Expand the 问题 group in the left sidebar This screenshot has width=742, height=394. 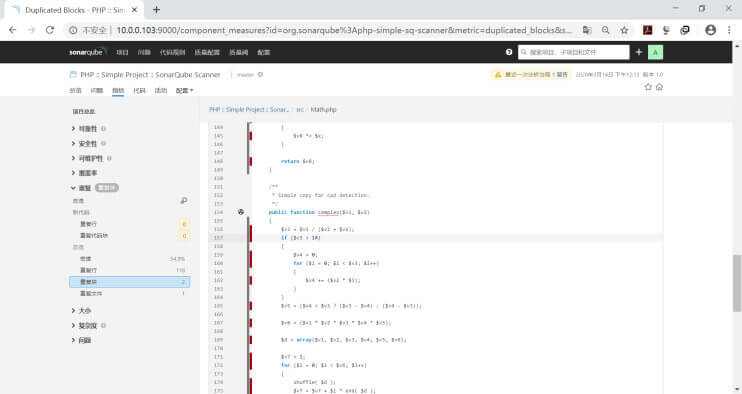pyautogui.click(x=81, y=340)
